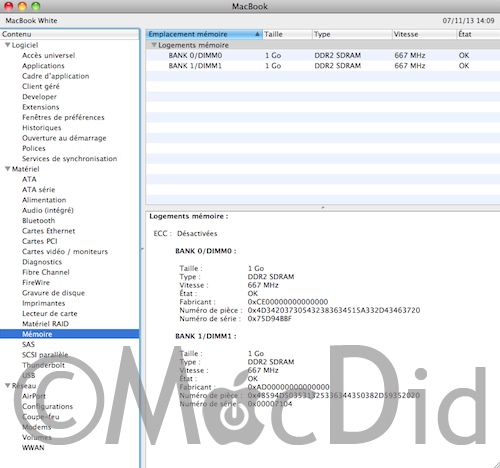Select FireWire in the sidebar
The width and height of the screenshot is (500, 468).
pyautogui.click(x=36, y=283)
